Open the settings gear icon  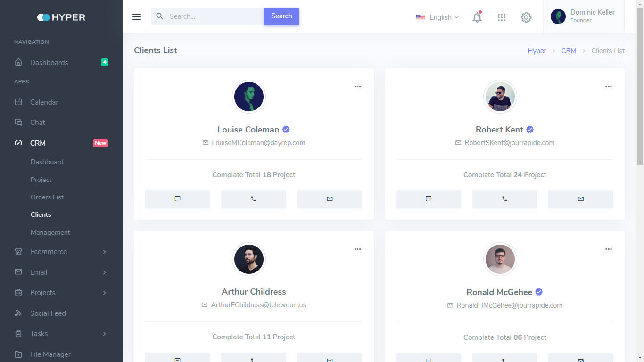pyautogui.click(x=526, y=17)
